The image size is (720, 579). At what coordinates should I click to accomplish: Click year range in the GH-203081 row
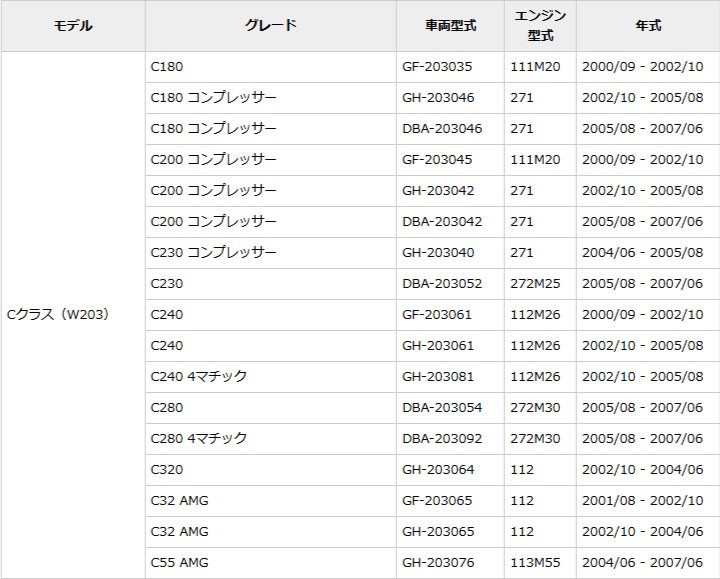[643, 377]
